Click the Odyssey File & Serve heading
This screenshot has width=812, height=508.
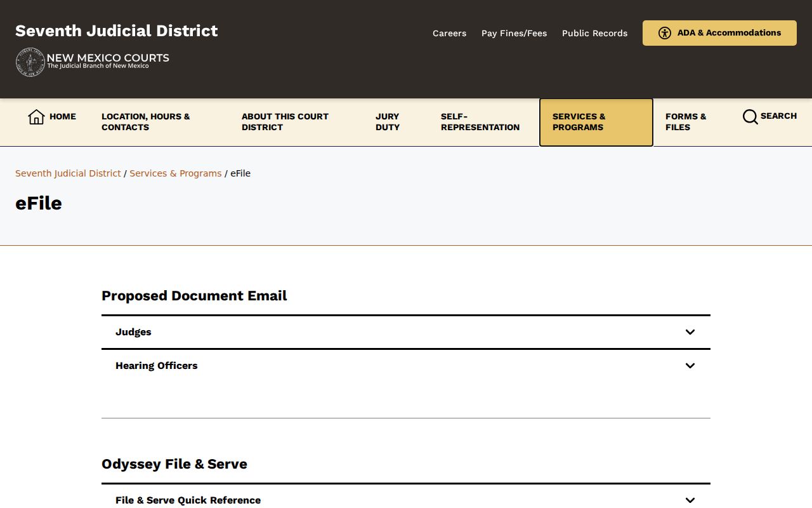coord(174,464)
